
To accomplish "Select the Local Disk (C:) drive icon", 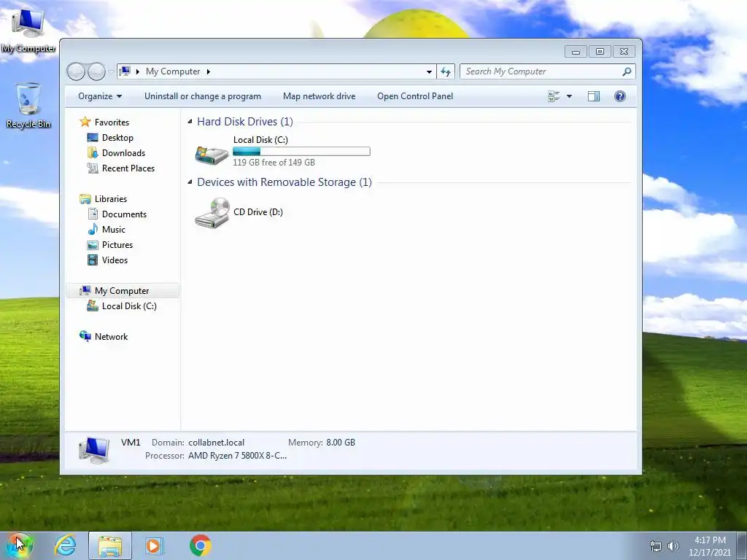I will 212,155.
